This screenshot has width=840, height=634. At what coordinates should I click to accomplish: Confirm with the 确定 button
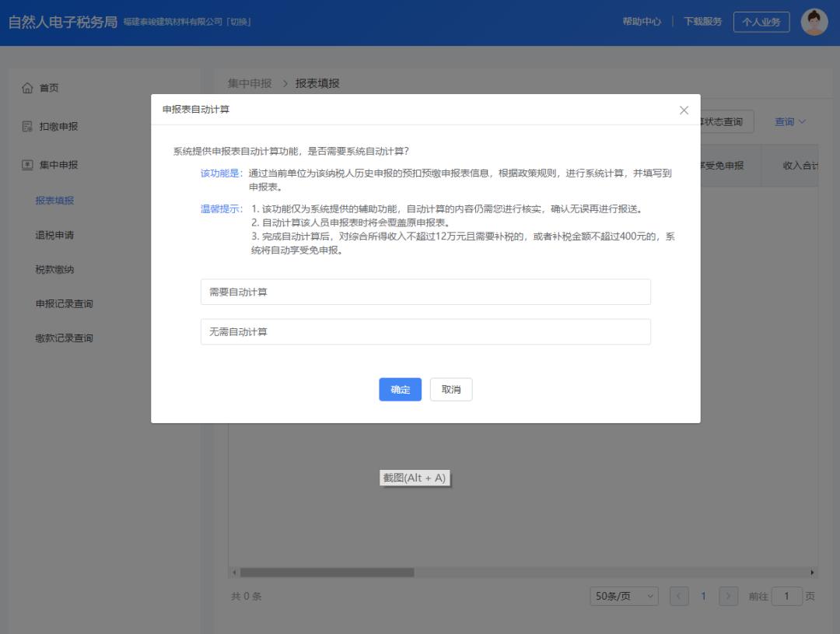click(x=400, y=389)
